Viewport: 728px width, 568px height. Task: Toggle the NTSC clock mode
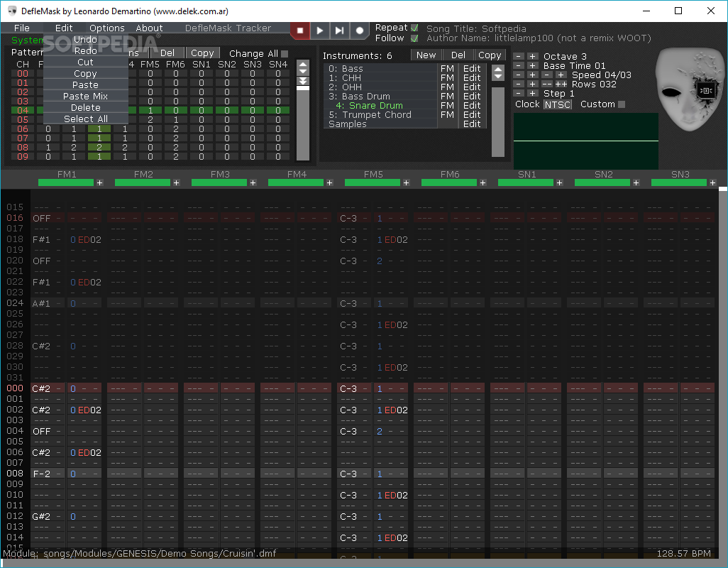pyautogui.click(x=557, y=104)
